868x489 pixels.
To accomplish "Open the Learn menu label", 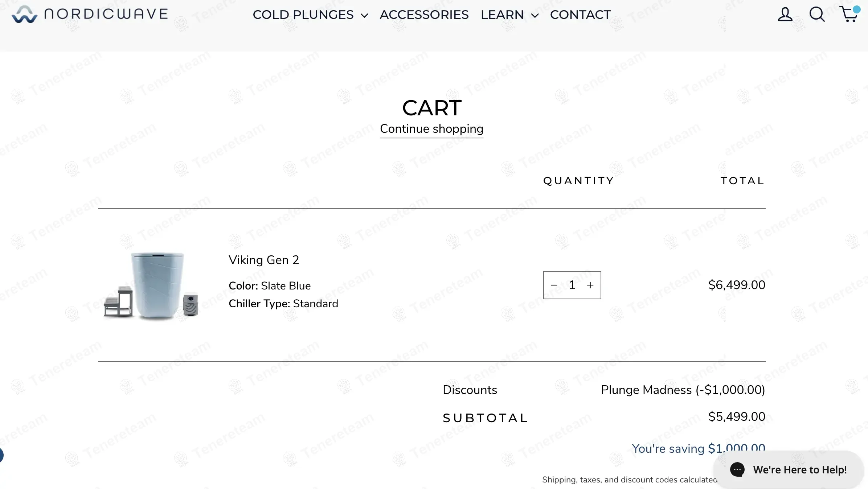I will 502,15.
